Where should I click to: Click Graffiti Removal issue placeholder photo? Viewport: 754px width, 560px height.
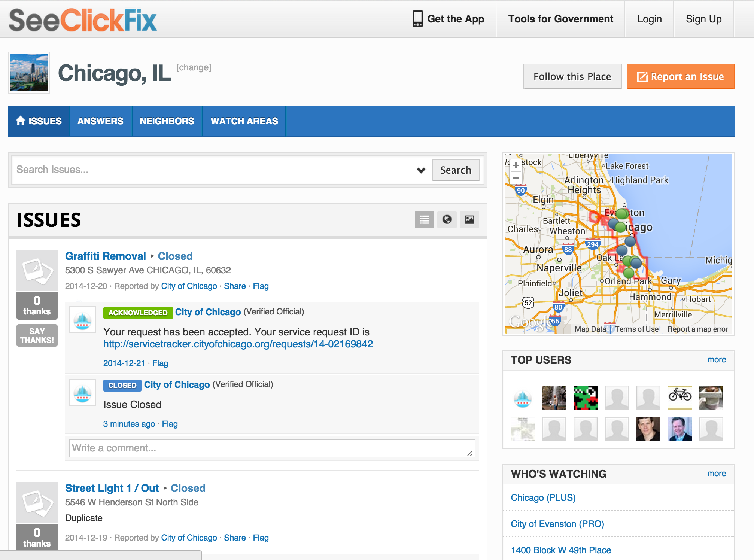coord(37,271)
